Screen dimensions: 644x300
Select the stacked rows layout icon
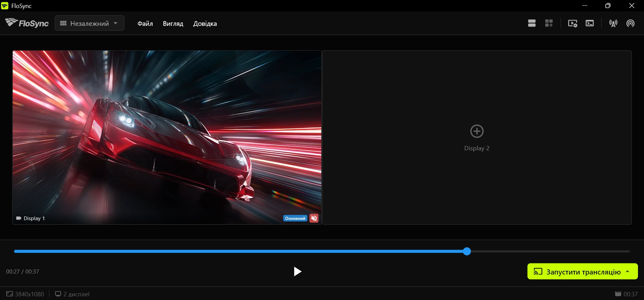(532, 23)
